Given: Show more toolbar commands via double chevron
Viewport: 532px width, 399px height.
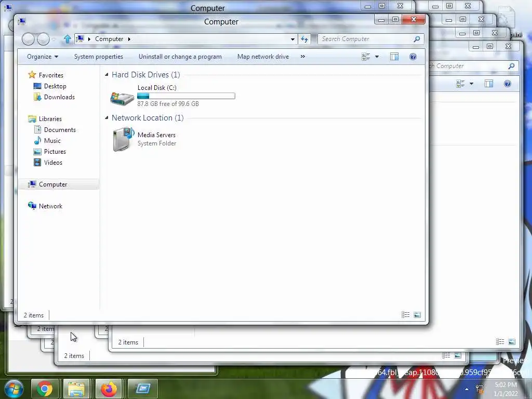Looking at the screenshot, I should click(303, 56).
